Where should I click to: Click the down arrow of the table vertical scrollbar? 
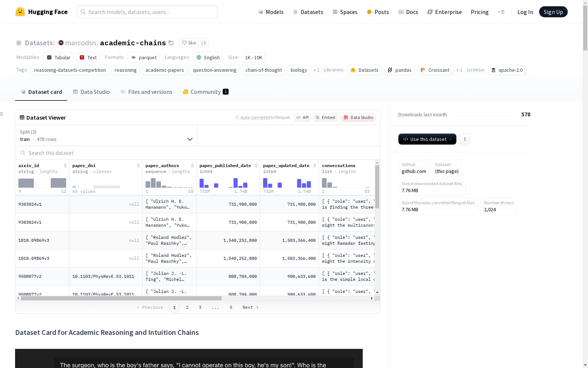click(x=377, y=293)
